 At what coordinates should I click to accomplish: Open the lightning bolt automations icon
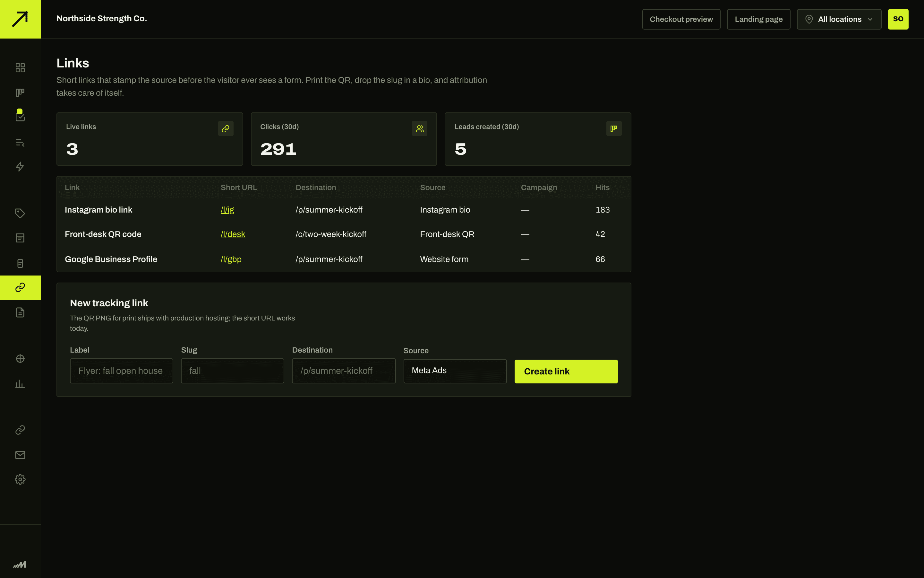20,167
